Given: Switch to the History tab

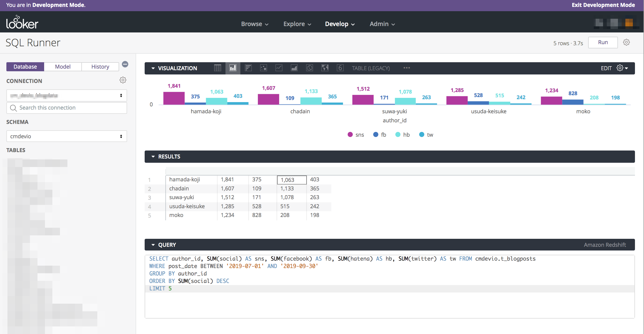Looking at the screenshot, I should click(x=100, y=66).
